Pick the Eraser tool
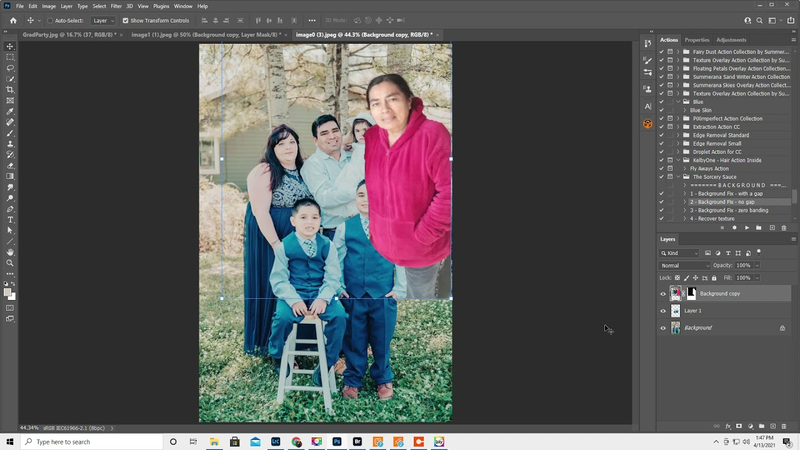The height and width of the screenshot is (450, 800). point(10,165)
